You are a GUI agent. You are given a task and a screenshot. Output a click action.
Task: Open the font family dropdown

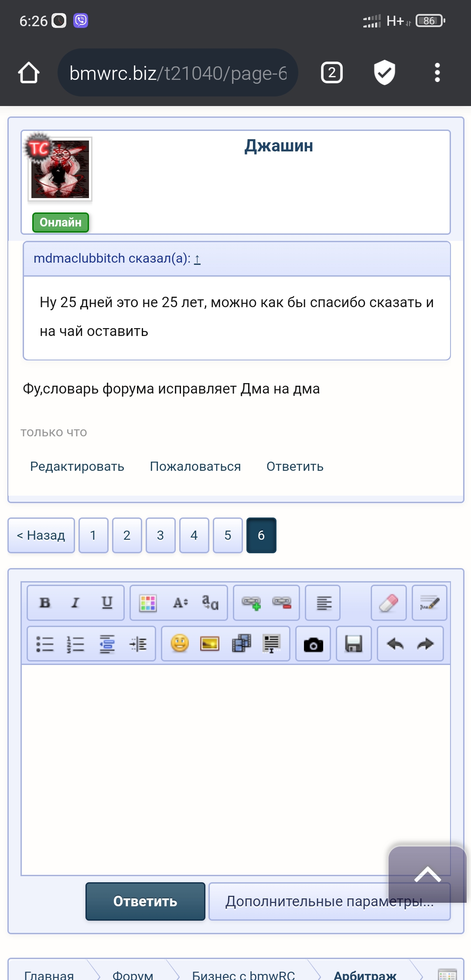click(210, 603)
